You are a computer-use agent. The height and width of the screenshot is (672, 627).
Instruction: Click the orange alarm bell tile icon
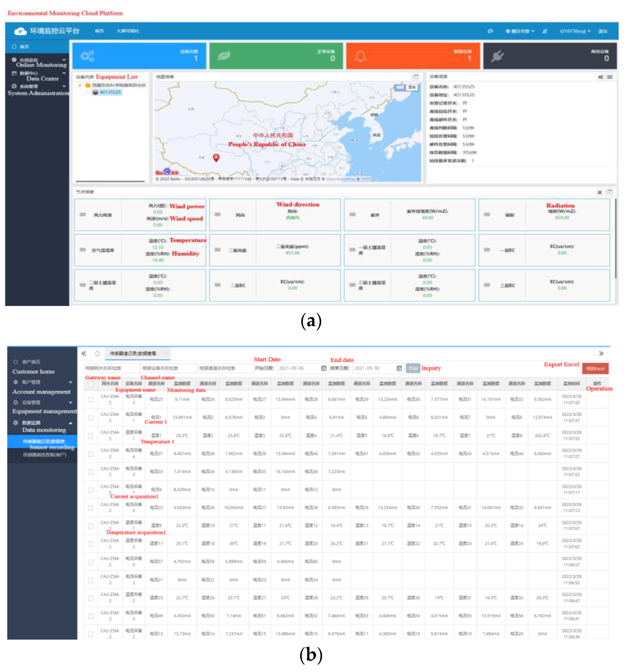(360, 56)
